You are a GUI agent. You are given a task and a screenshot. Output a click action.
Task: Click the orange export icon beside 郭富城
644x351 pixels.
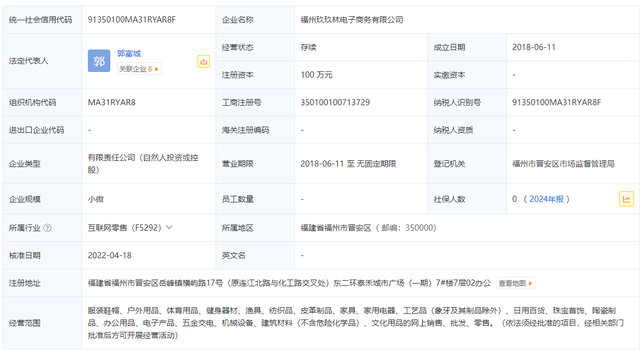(x=204, y=61)
